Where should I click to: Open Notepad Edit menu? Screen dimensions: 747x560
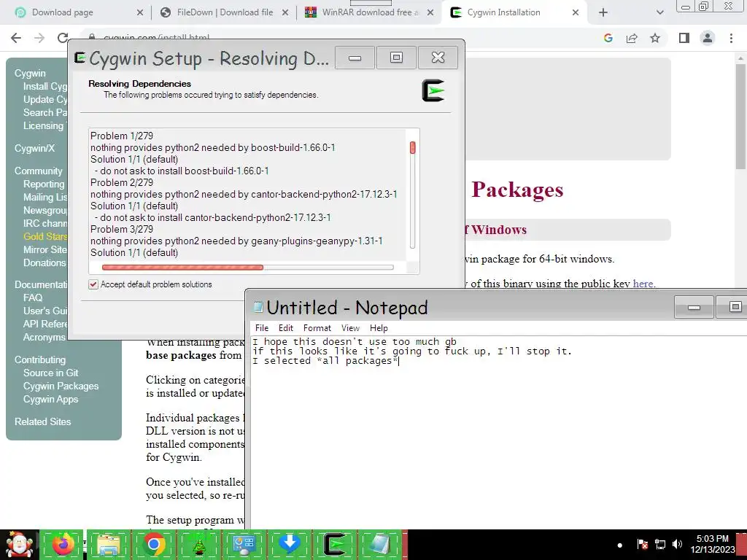pos(286,328)
